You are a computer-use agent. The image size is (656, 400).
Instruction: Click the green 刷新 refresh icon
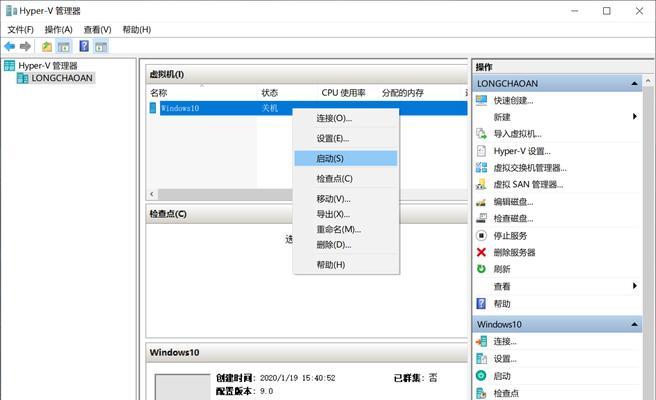(x=482, y=269)
